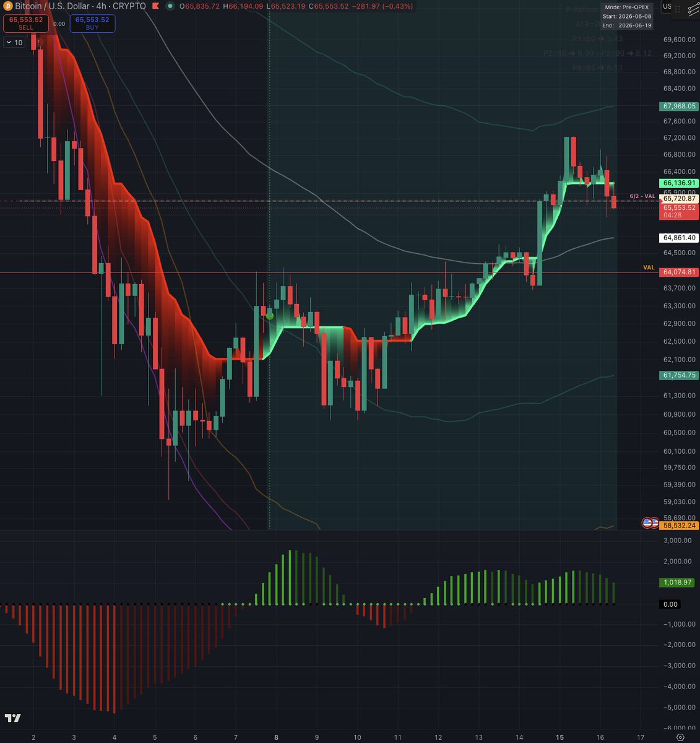
Task: Click the 69,600.00 price axis label
Action: 678,39
